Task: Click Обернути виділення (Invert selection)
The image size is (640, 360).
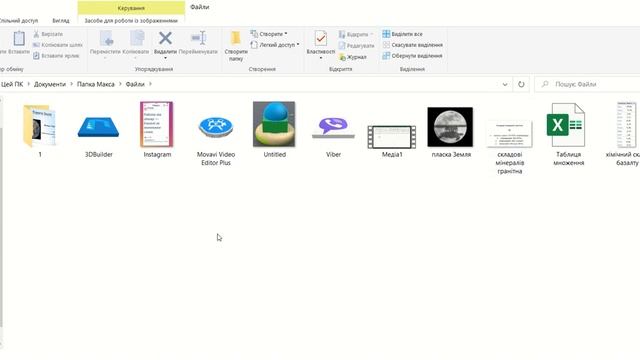Action: [413, 56]
